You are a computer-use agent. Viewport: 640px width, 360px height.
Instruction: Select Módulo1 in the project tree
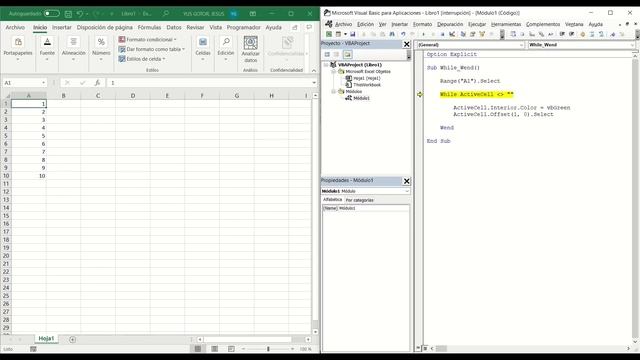point(361,98)
